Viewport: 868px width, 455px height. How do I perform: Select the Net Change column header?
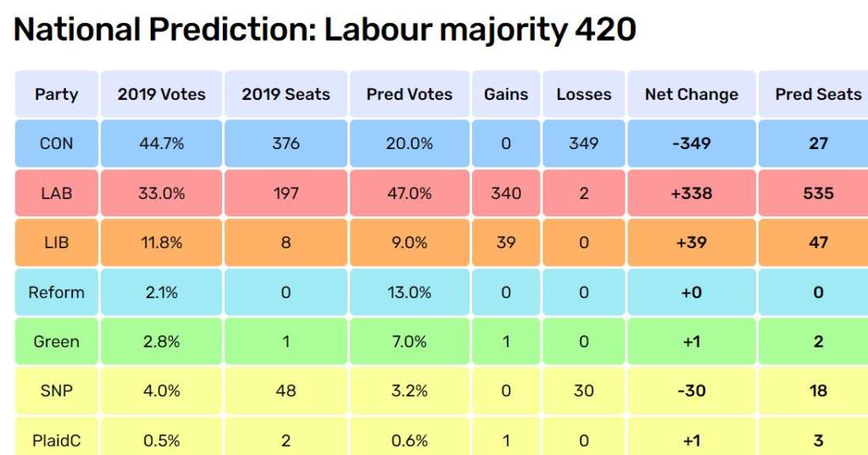click(x=692, y=94)
